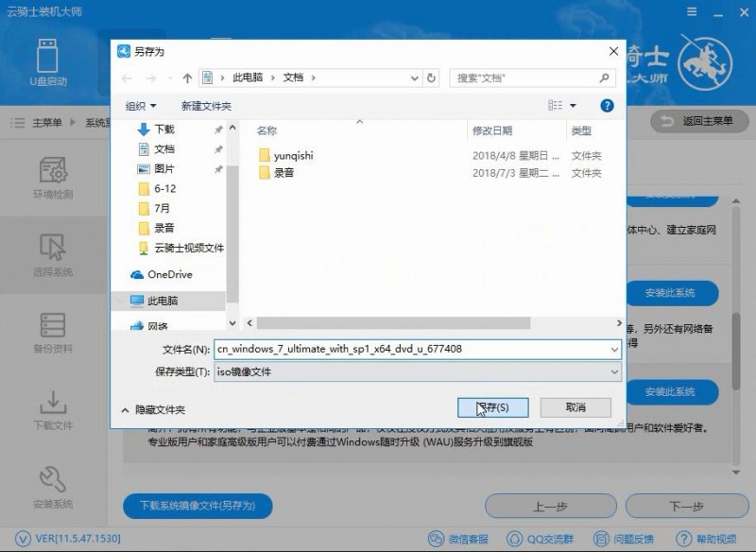Select 选择系统 in the left sidebar
The width and height of the screenshot is (756, 552).
tap(53, 255)
